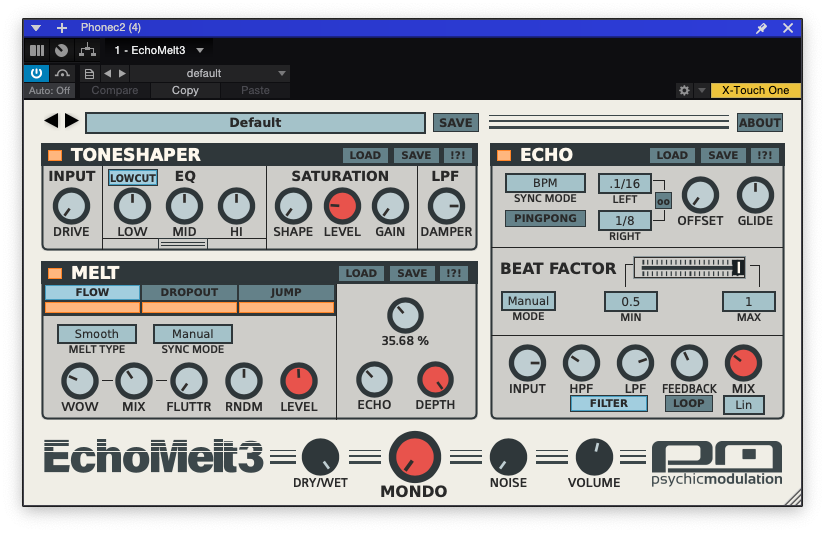Open the Smooth MELT TYPE selector
825x533 pixels.
point(97,334)
